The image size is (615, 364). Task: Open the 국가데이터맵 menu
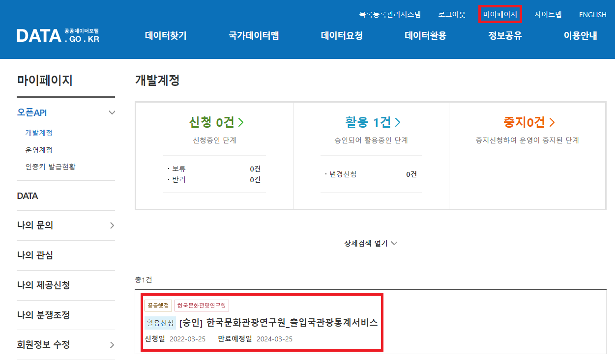(254, 35)
